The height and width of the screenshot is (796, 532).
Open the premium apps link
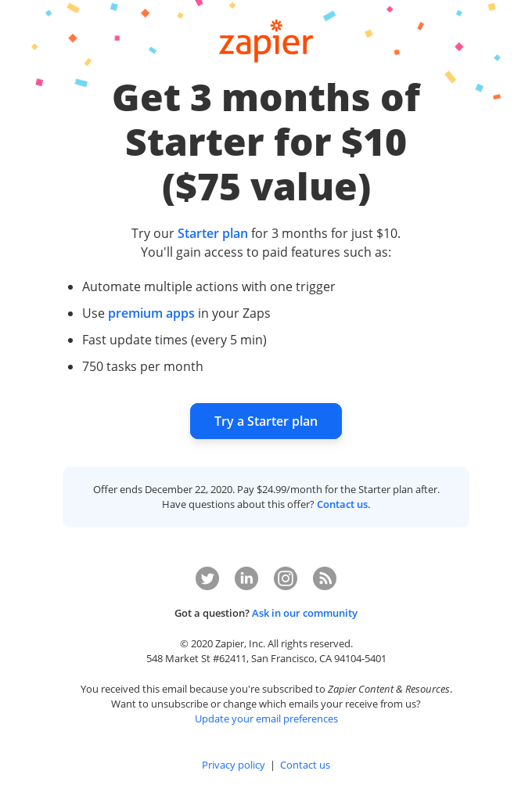151,313
